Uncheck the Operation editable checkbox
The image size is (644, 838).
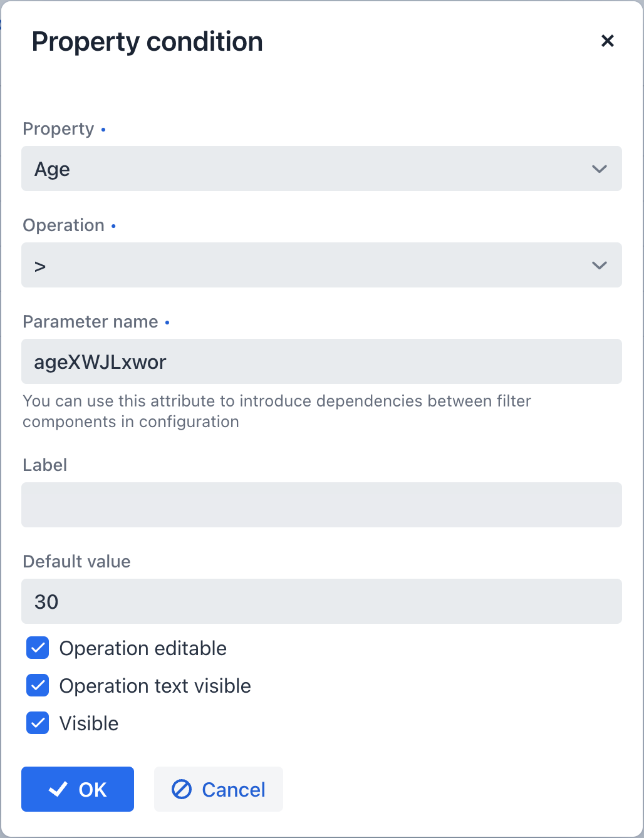[x=37, y=648]
